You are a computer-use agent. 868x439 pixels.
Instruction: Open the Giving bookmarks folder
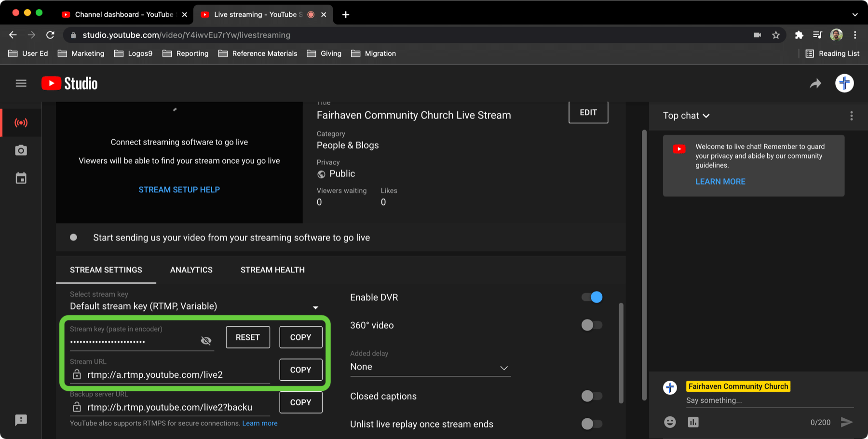click(x=324, y=53)
